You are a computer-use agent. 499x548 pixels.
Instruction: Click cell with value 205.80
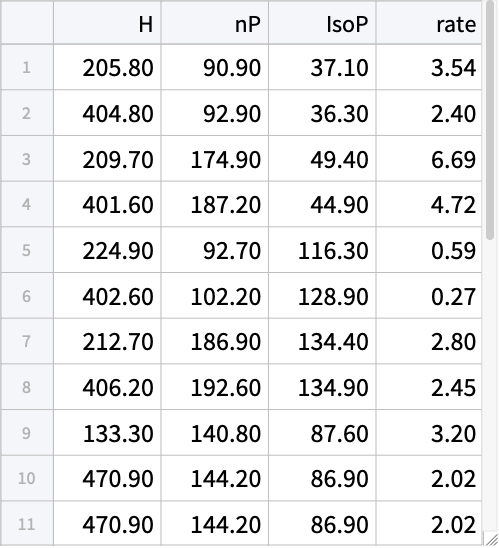point(107,67)
